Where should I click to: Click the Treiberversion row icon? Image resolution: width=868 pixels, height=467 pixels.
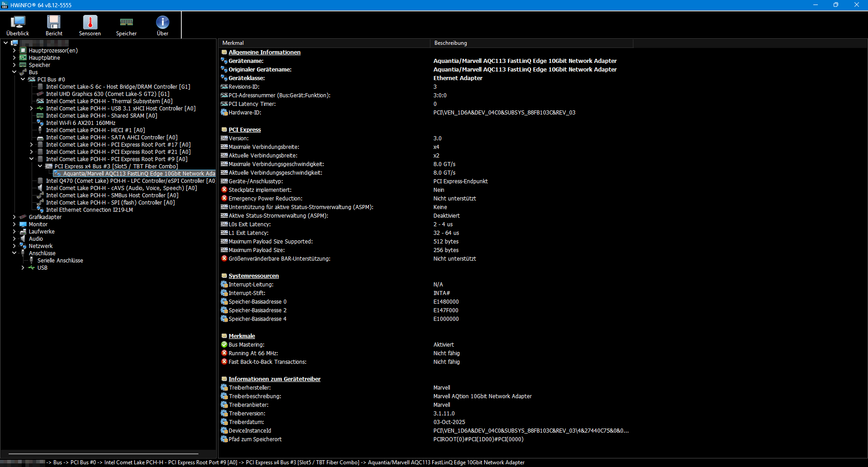pyautogui.click(x=224, y=413)
